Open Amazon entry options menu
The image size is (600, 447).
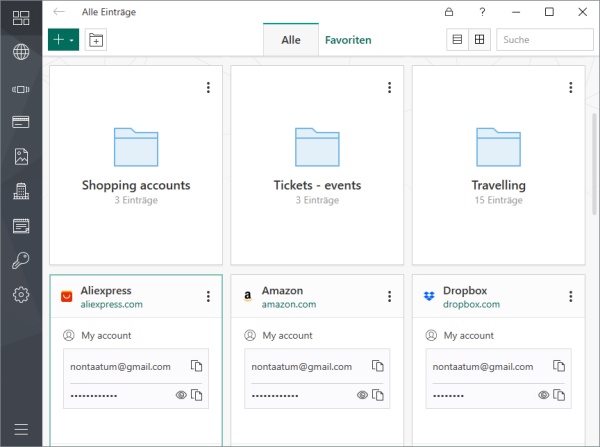[390, 296]
